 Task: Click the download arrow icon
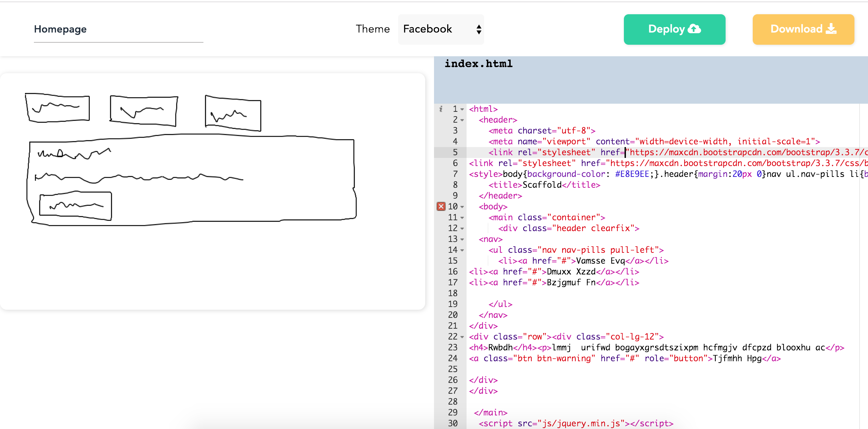(x=831, y=29)
